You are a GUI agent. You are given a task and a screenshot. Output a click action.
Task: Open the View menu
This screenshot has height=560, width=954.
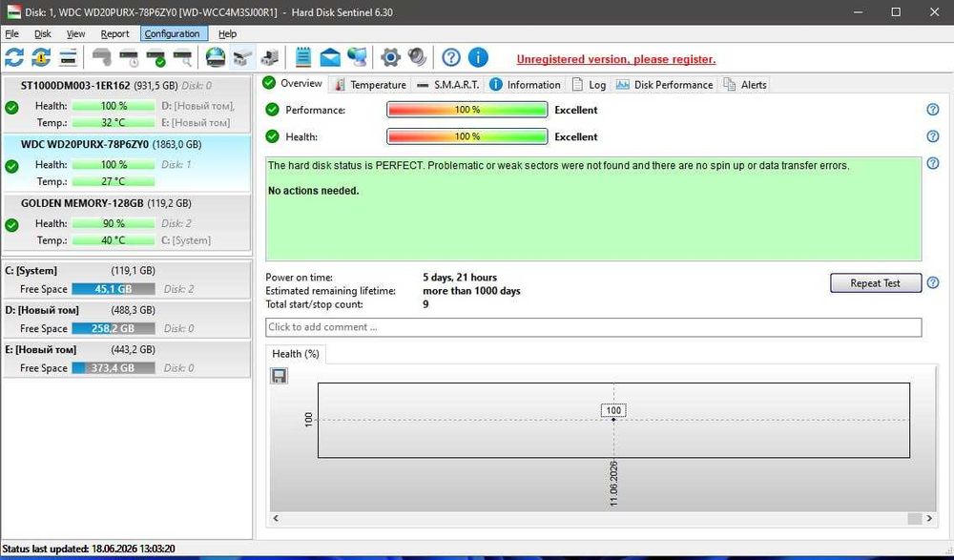click(75, 33)
